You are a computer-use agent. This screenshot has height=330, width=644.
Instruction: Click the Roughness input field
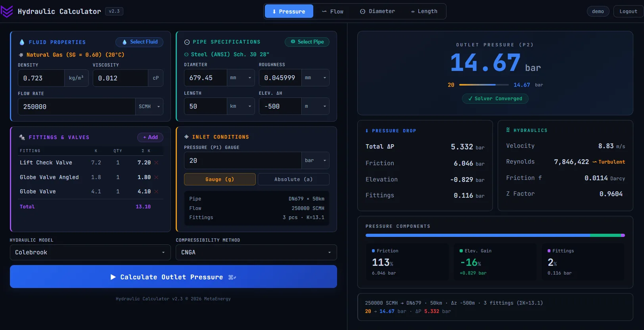pyautogui.click(x=280, y=78)
